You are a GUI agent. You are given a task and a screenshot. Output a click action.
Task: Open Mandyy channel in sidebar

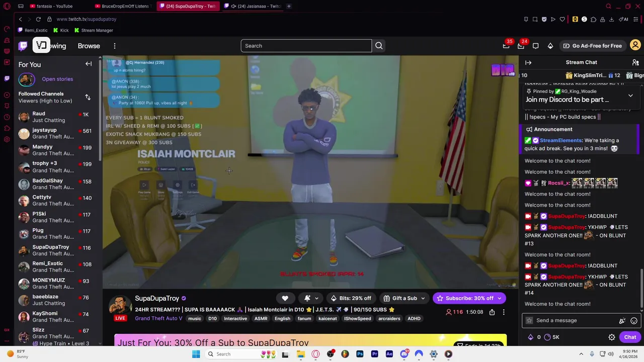(58, 150)
